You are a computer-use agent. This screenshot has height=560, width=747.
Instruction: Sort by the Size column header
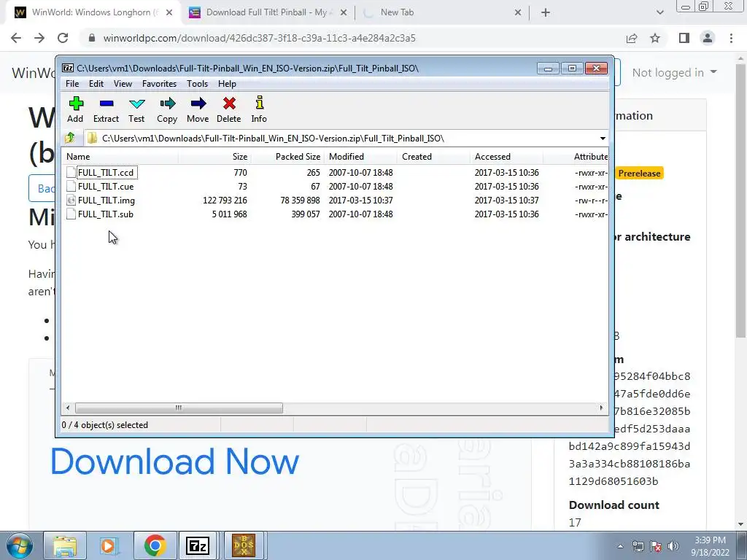215,157
